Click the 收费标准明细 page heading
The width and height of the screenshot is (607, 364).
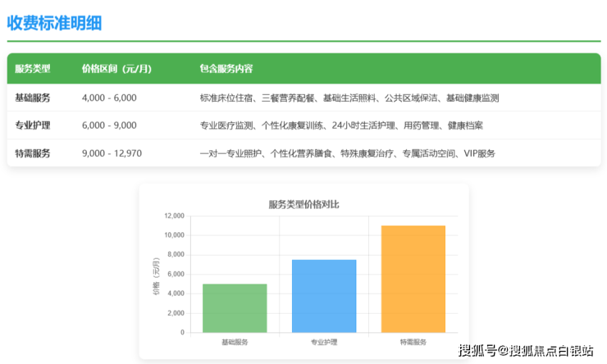tap(54, 23)
